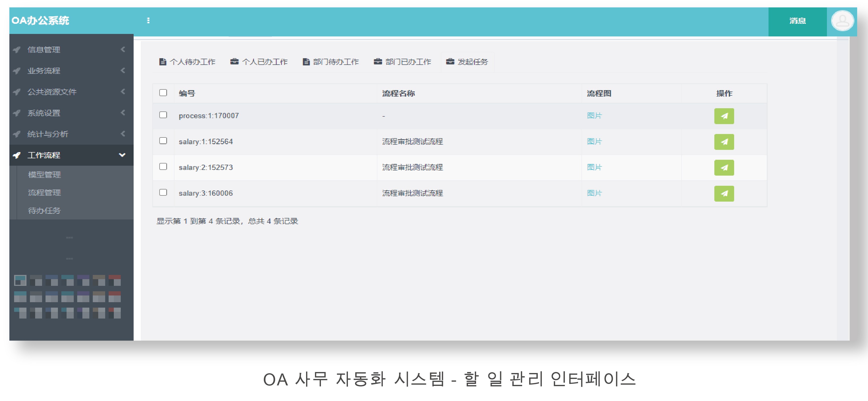This screenshot has height=401, width=868.
Task: Expand the 系统设置 menu chevron
Action: [123, 113]
